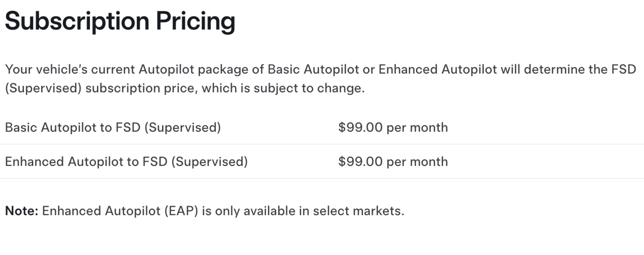This screenshot has height=255, width=644.
Task: Click the bold "Note:" label
Action: [22, 211]
